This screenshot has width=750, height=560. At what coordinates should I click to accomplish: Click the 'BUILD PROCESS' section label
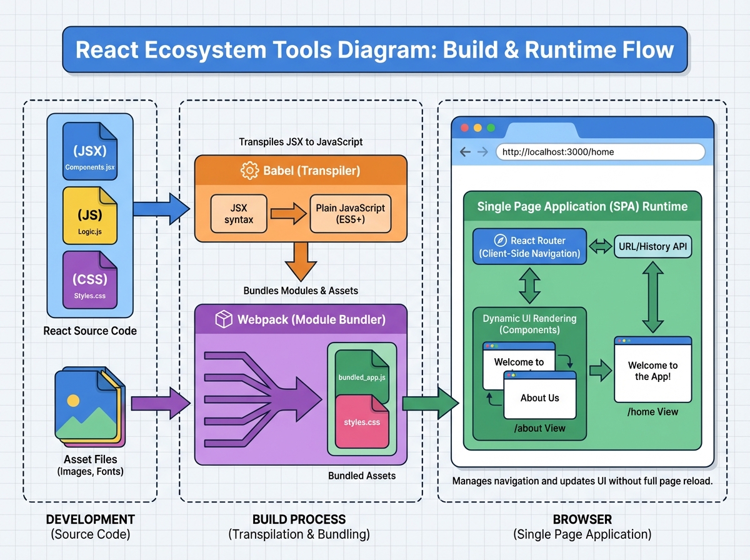(x=299, y=519)
